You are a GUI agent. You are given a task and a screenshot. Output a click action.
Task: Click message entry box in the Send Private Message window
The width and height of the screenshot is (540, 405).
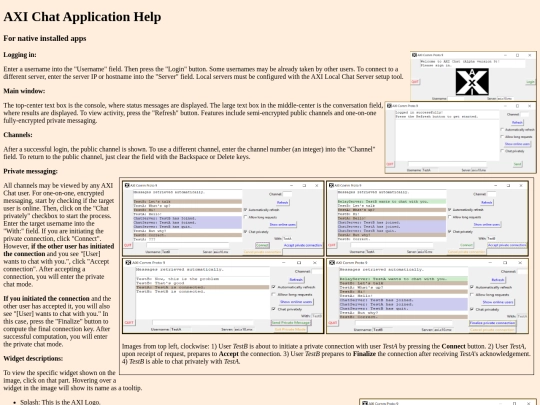click(x=203, y=323)
